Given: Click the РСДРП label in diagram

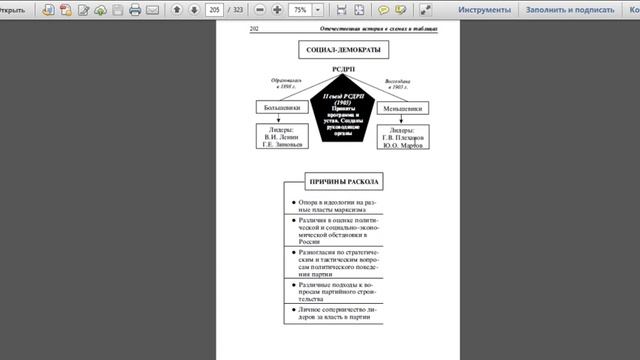Looking at the screenshot, I should tap(343, 69).
